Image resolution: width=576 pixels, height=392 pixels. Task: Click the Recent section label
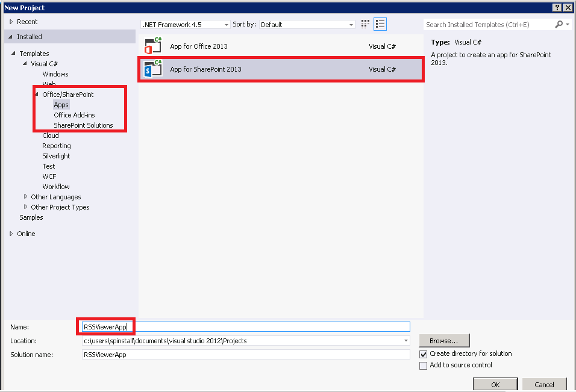[27, 22]
